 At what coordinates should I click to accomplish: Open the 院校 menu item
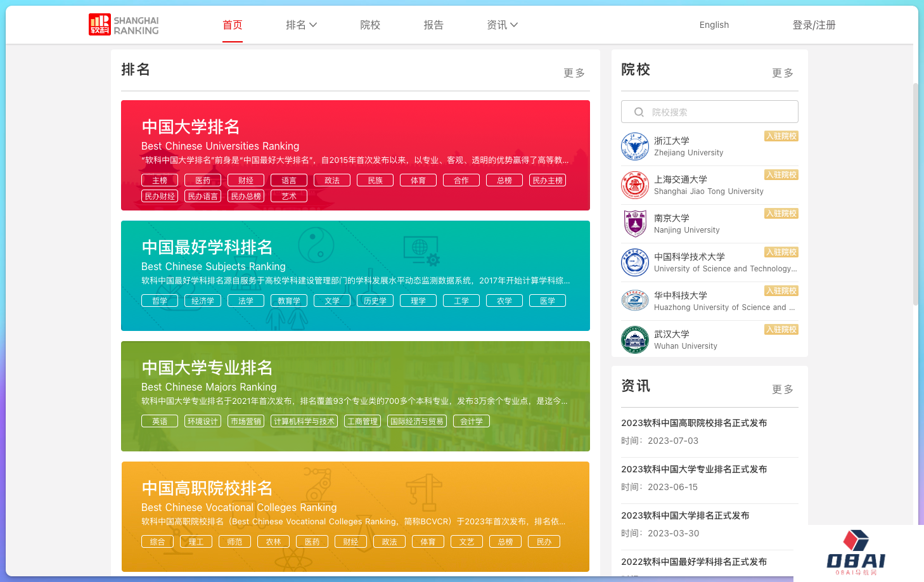coord(370,25)
